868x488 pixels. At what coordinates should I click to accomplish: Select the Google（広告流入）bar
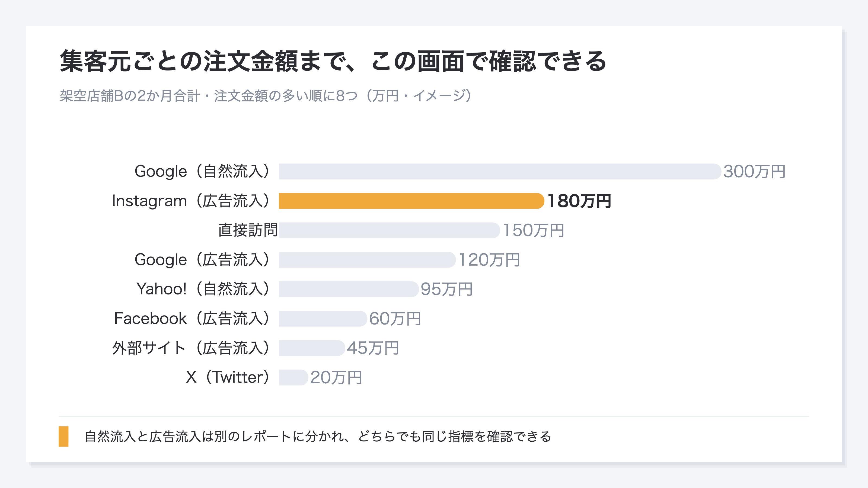point(367,260)
